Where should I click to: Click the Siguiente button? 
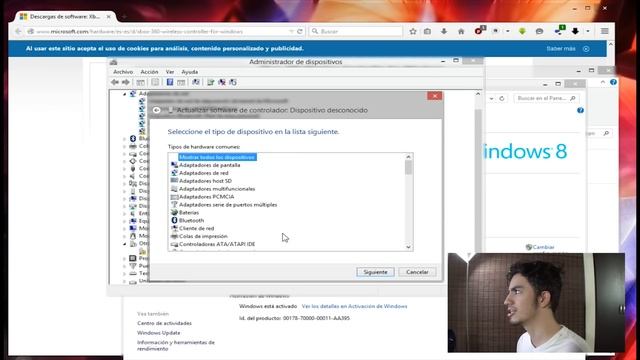click(375, 272)
